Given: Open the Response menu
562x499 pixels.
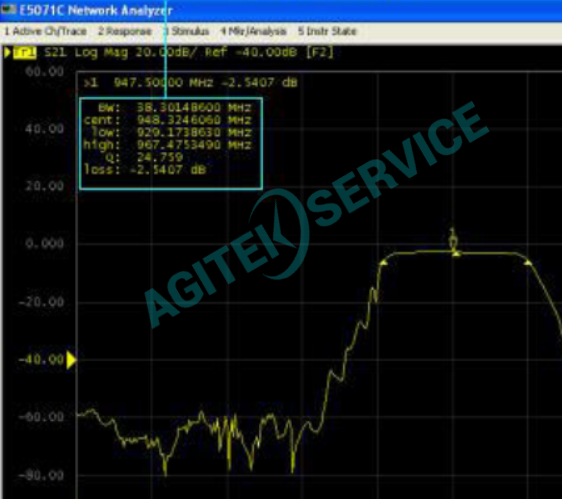Looking at the screenshot, I should (x=124, y=31).
